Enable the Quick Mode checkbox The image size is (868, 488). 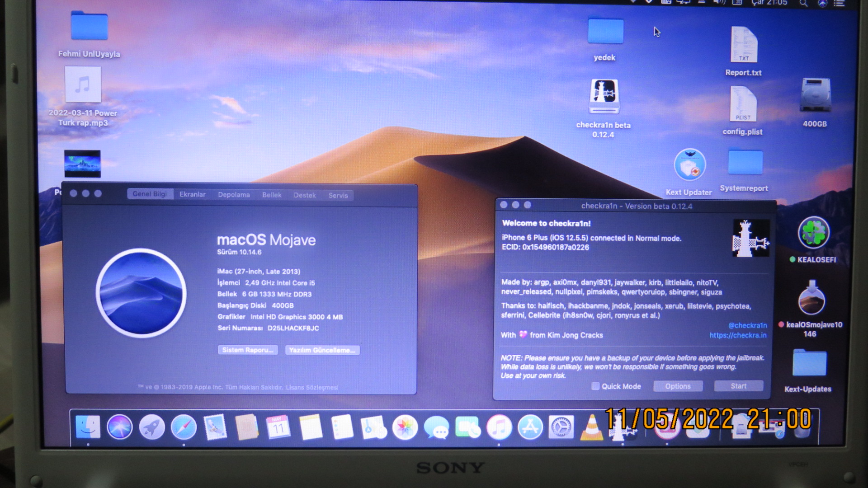595,386
